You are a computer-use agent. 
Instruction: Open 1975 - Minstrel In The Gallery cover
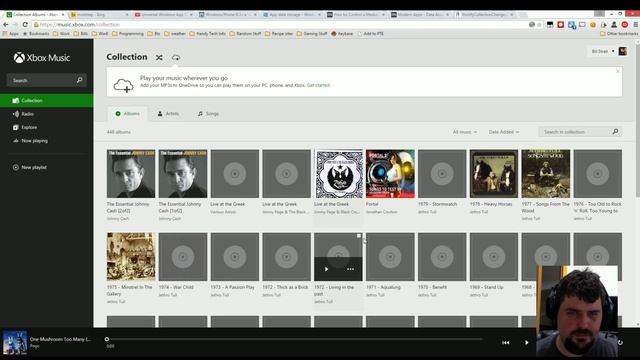pyautogui.click(x=131, y=257)
